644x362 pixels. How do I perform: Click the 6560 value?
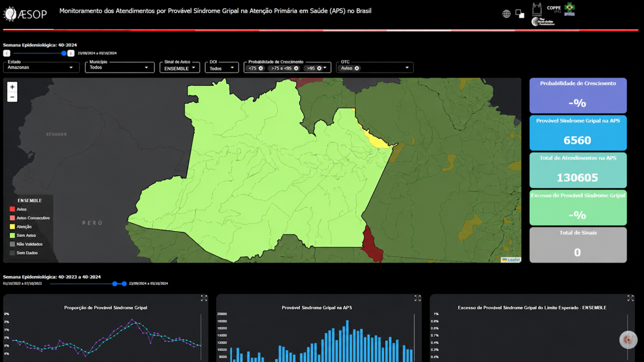tap(577, 140)
